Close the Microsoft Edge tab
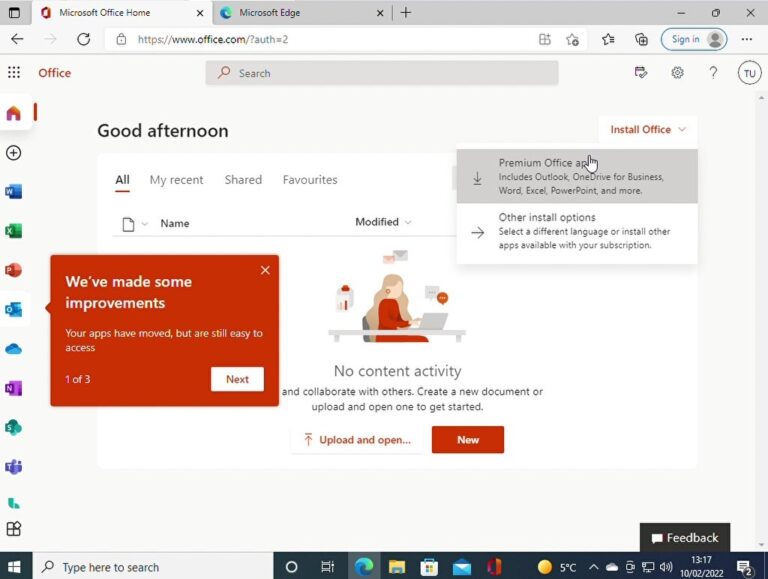768x579 pixels. [380, 13]
